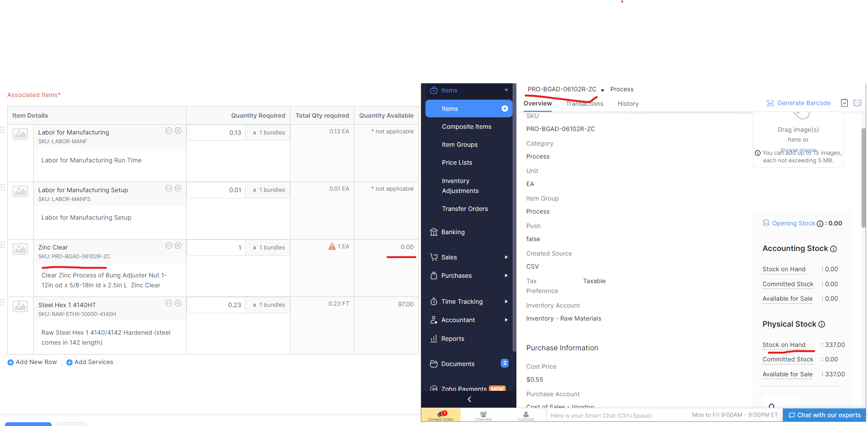Screen dimensions: 868x426
Task: Open the Documents sidebar section
Action: [x=458, y=364]
